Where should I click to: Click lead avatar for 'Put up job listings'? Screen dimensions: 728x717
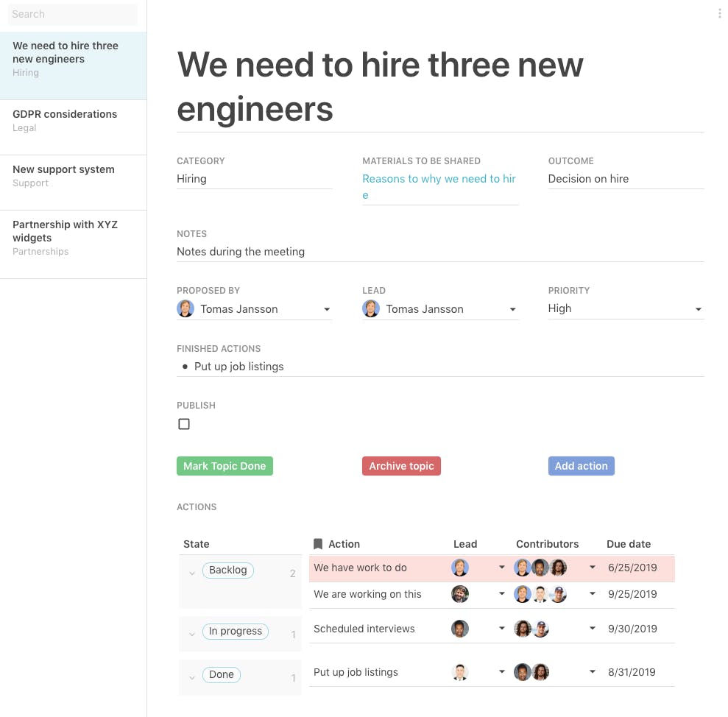[460, 672]
